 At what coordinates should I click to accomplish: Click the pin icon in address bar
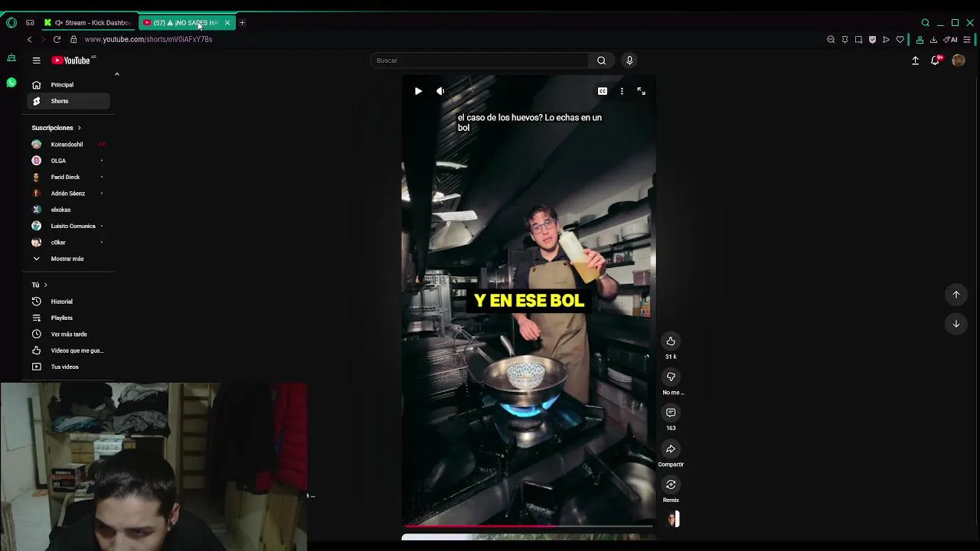(844, 40)
